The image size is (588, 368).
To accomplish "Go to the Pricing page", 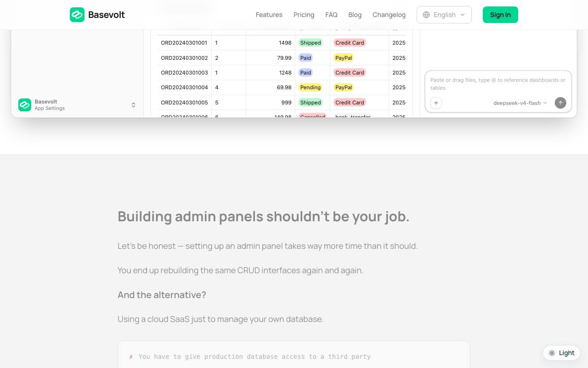I will pyautogui.click(x=304, y=15).
